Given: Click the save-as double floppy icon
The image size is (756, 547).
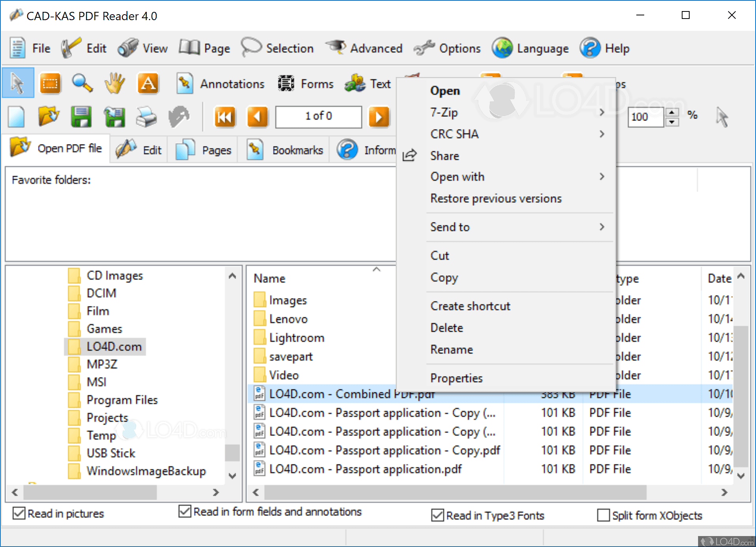Looking at the screenshot, I should point(115,117).
